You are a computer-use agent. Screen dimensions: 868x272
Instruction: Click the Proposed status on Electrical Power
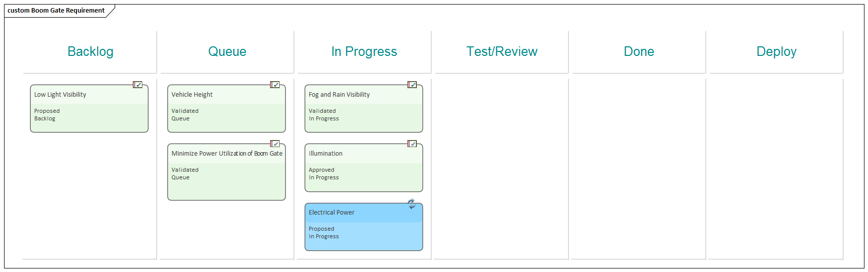pyautogui.click(x=321, y=229)
